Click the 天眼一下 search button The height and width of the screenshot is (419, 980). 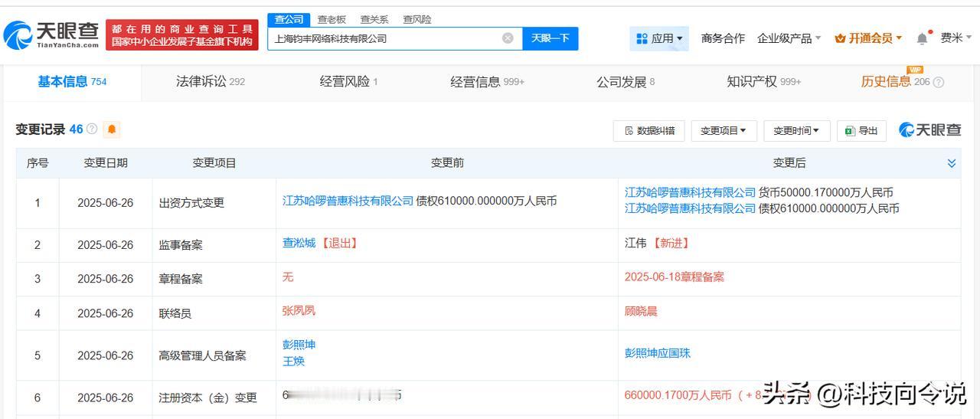pyautogui.click(x=550, y=38)
